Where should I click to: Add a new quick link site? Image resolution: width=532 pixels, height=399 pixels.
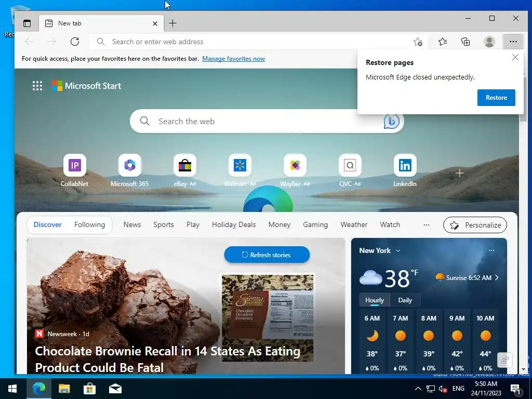coord(460,174)
